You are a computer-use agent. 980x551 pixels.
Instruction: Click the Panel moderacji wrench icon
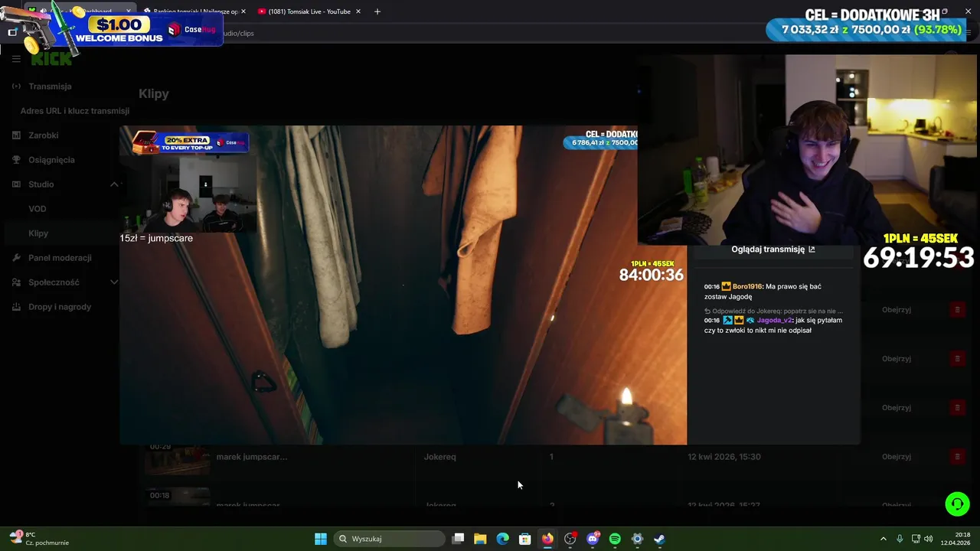pos(16,258)
